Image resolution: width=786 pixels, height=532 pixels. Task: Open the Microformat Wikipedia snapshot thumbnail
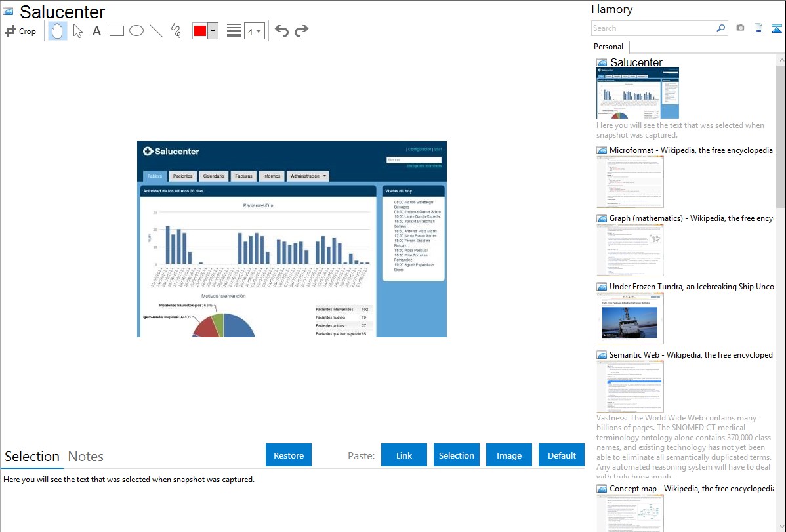pyautogui.click(x=630, y=182)
